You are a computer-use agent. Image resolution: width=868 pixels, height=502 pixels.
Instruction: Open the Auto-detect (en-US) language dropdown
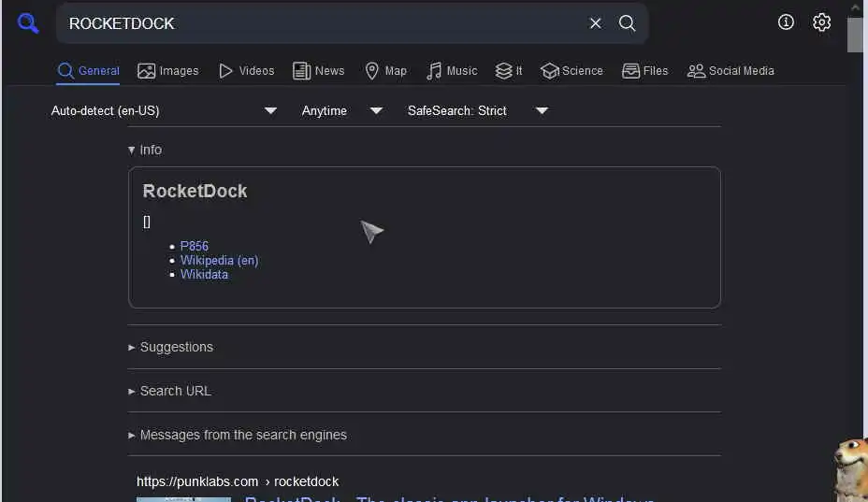point(164,110)
